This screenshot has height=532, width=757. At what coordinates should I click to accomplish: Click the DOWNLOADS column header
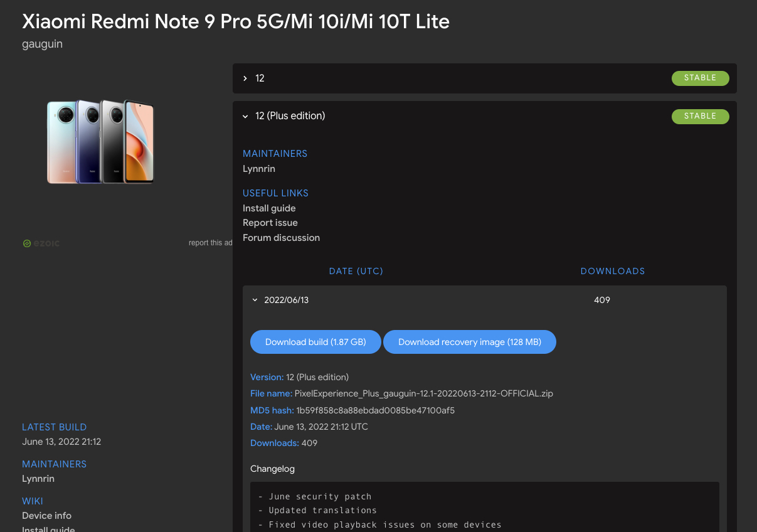(x=613, y=271)
